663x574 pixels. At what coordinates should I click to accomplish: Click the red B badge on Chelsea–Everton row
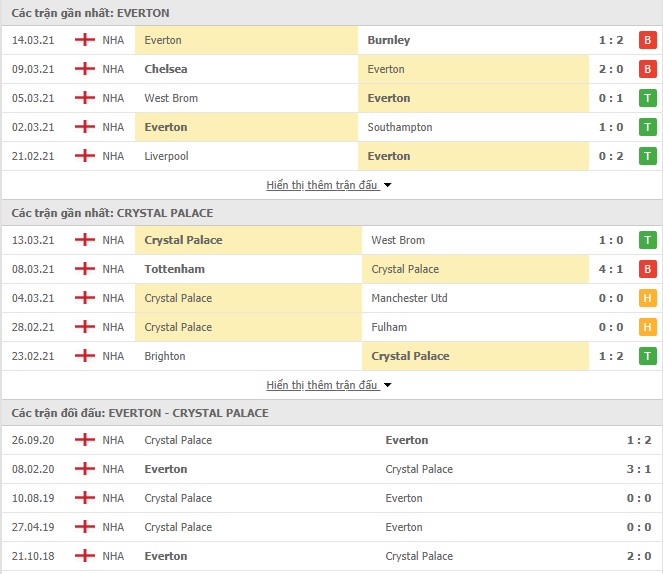[x=647, y=69]
